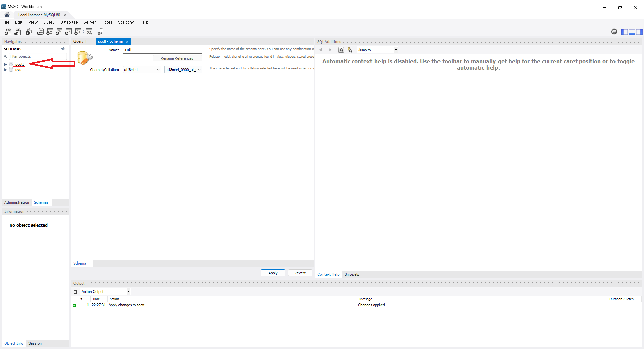Expand the sys schema node

coord(5,70)
